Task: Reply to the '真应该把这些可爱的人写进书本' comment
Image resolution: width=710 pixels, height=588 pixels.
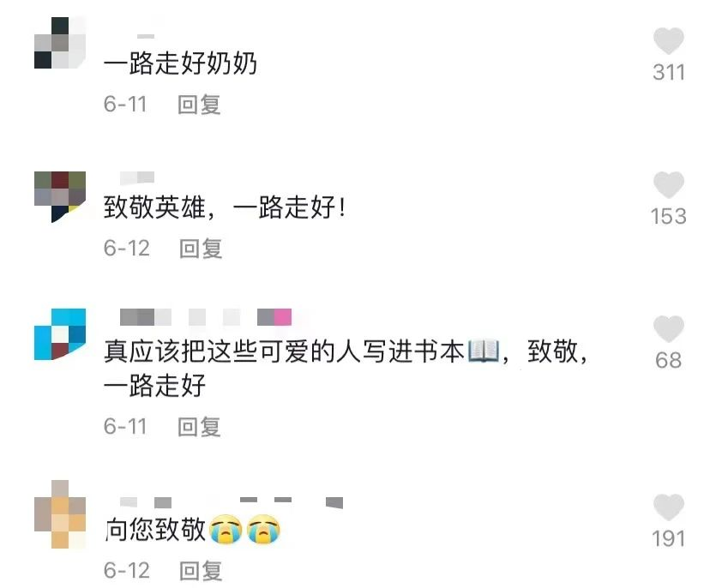Action: 199,427
